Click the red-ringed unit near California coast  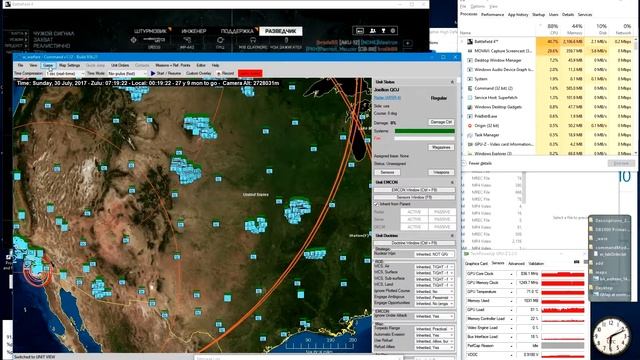pyautogui.click(x=38, y=271)
